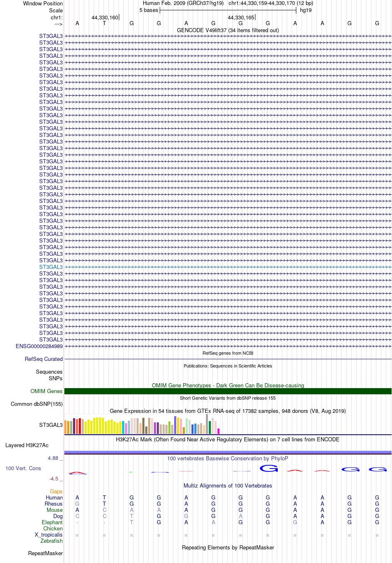Select the Dog species row label
Viewport: 392px width, 563px height.
[58, 516]
